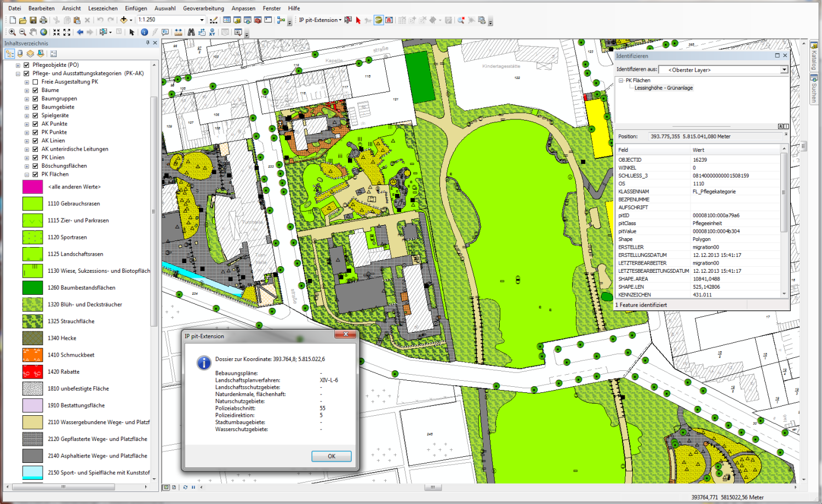Go back to previous extent
Viewport: 822px width, 504px height.
pyautogui.click(x=80, y=32)
